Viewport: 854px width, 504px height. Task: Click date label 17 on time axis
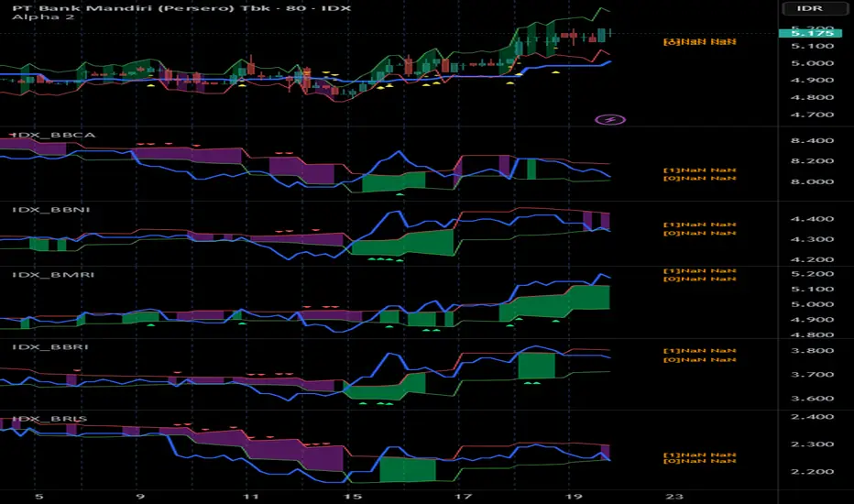click(x=463, y=497)
